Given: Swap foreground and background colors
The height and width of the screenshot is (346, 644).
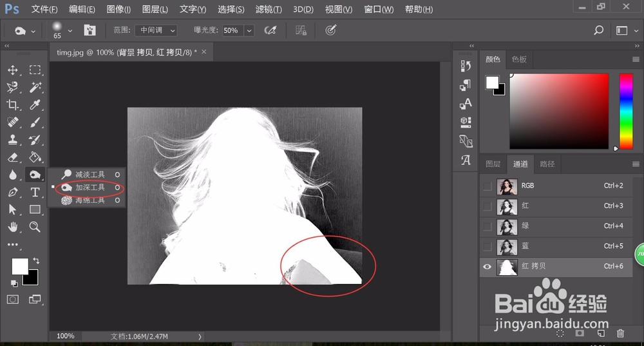Looking at the screenshot, I should point(36,260).
